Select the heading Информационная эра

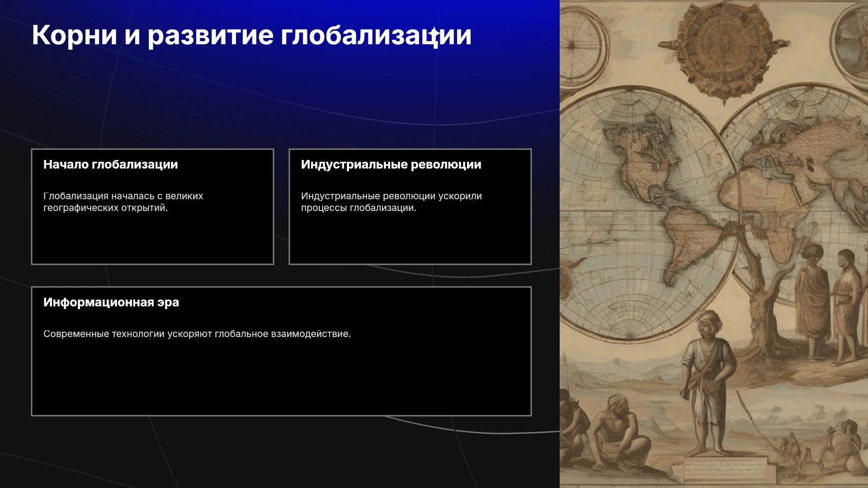click(x=111, y=302)
